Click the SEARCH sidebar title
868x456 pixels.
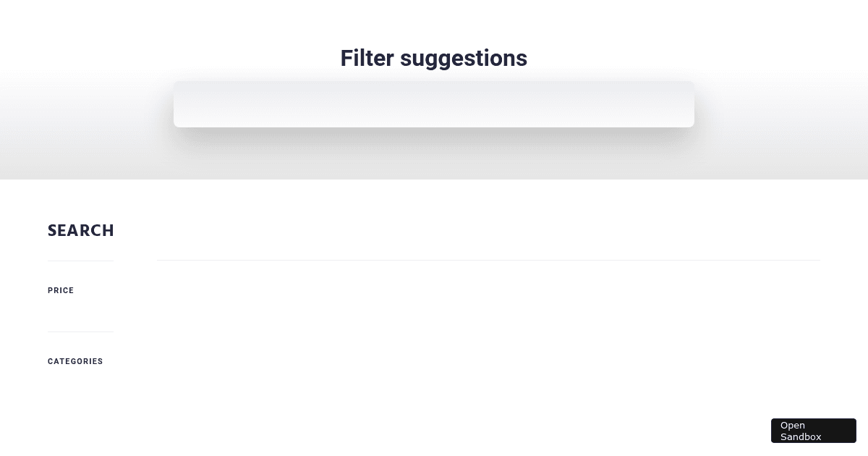point(81,231)
